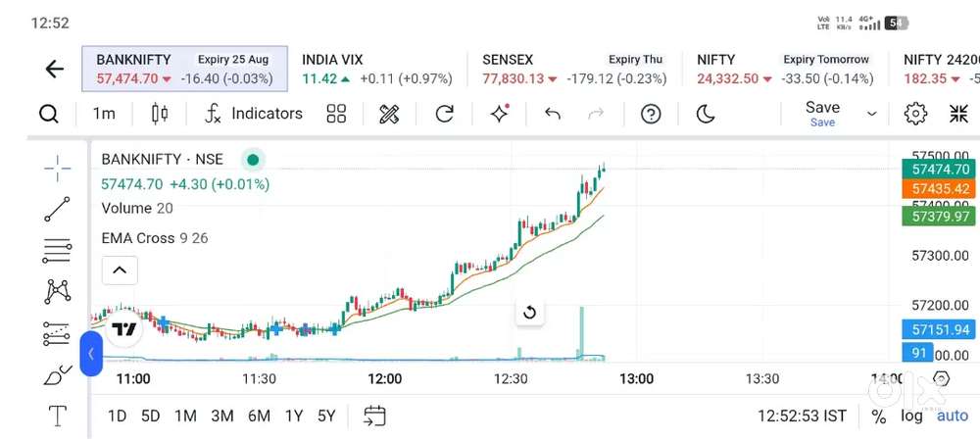Toggle log scale mode
980x441 pixels.
coord(911,416)
